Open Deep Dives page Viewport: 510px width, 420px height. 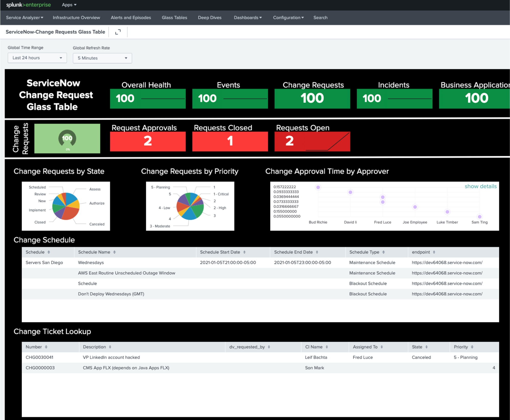pos(210,18)
